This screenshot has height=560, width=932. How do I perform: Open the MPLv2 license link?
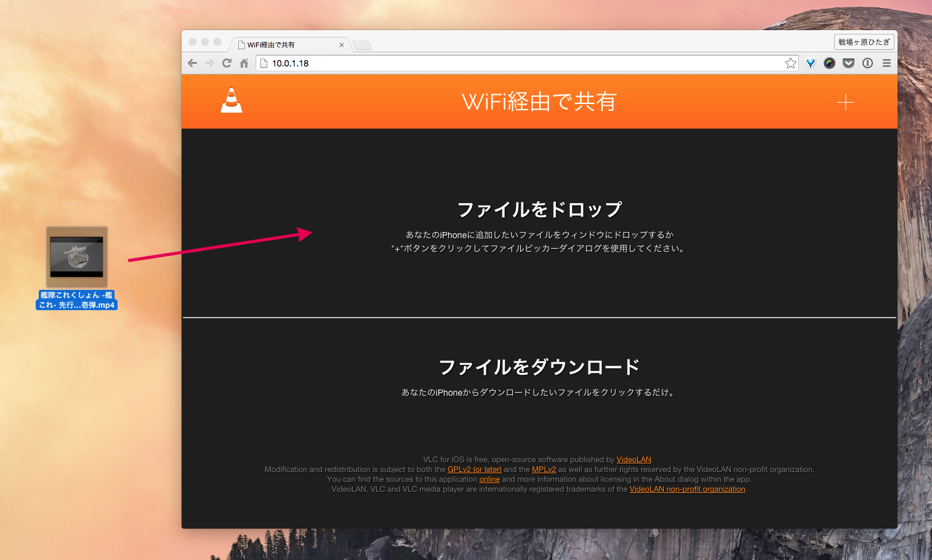pyautogui.click(x=544, y=470)
